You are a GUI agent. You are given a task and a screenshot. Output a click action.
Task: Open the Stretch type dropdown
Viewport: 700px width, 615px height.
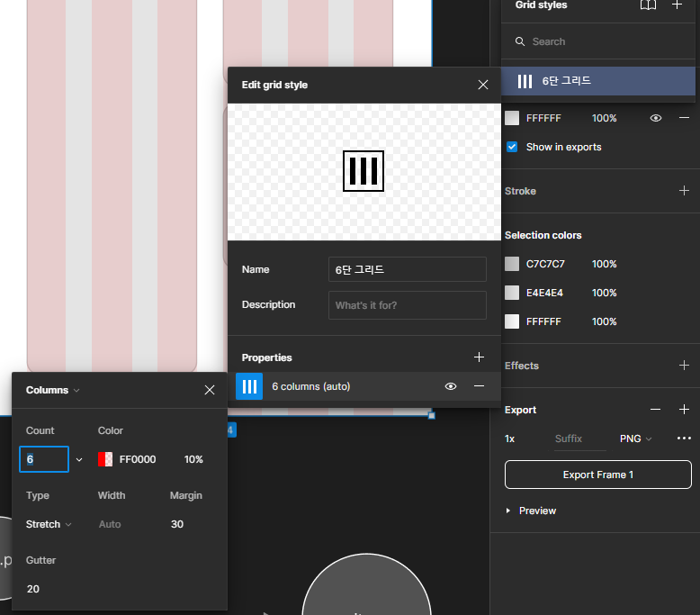(49, 524)
